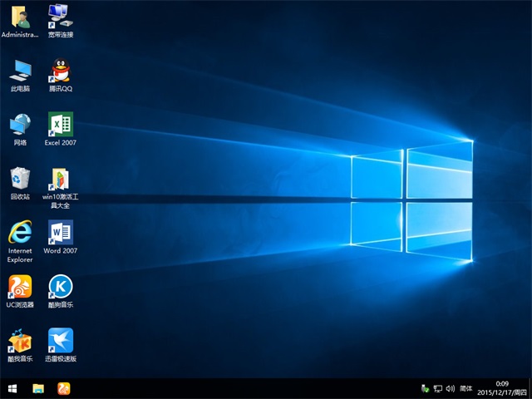Select the Word 2007 shortcut
Image resolution: width=532 pixels, height=399 pixels.
[x=60, y=233]
